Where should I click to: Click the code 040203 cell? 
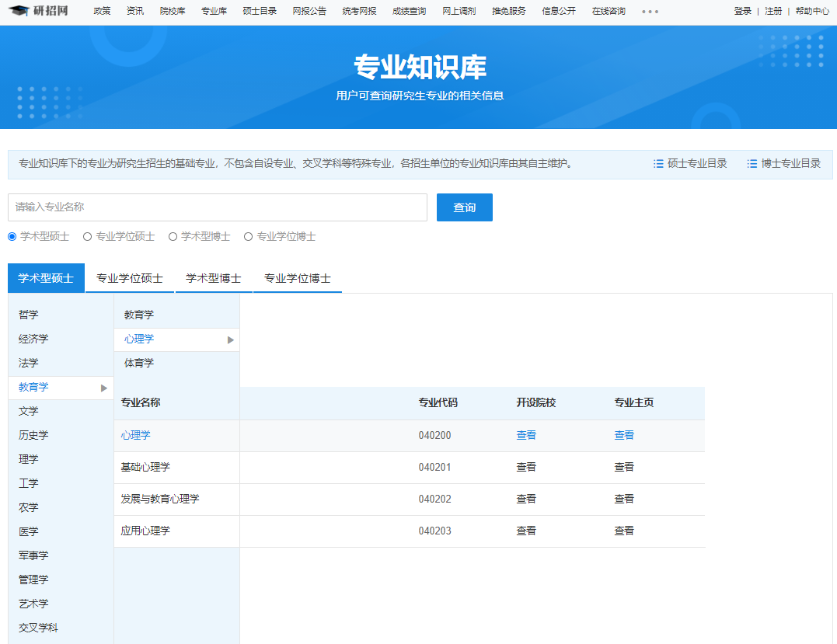pos(434,531)
